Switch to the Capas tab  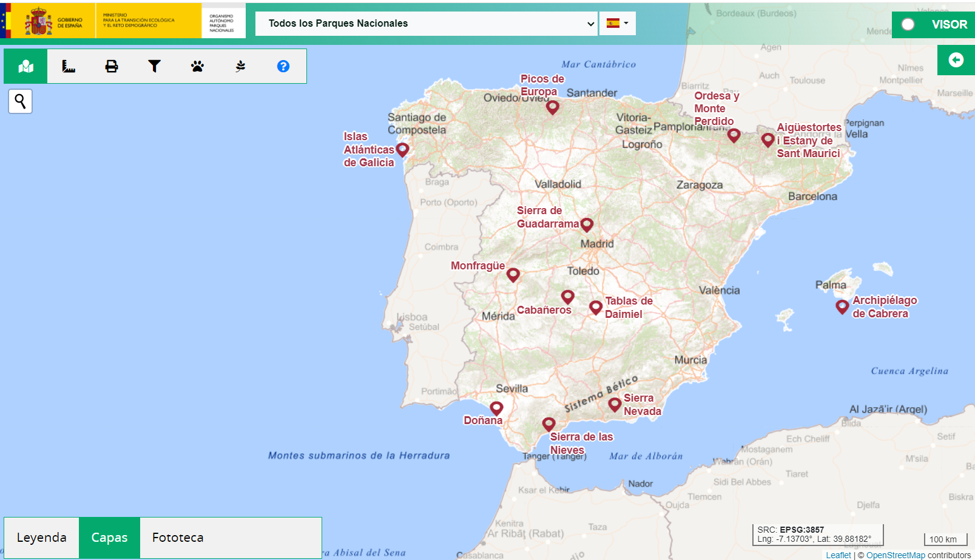pyautogui.click(x=109, y=538)
